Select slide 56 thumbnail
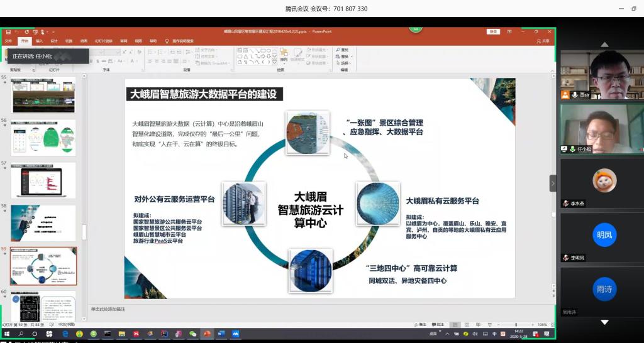 click(43, 138)
